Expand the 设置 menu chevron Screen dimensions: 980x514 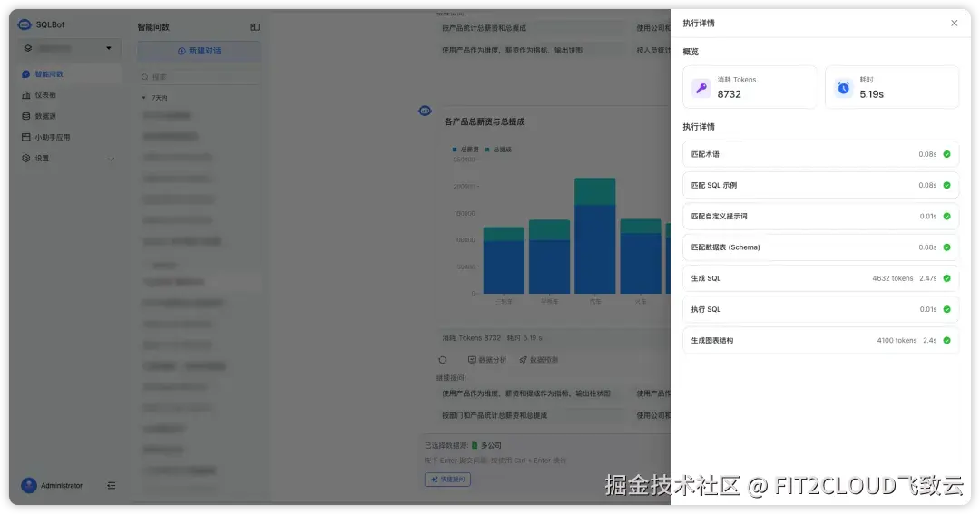[112, 159]
